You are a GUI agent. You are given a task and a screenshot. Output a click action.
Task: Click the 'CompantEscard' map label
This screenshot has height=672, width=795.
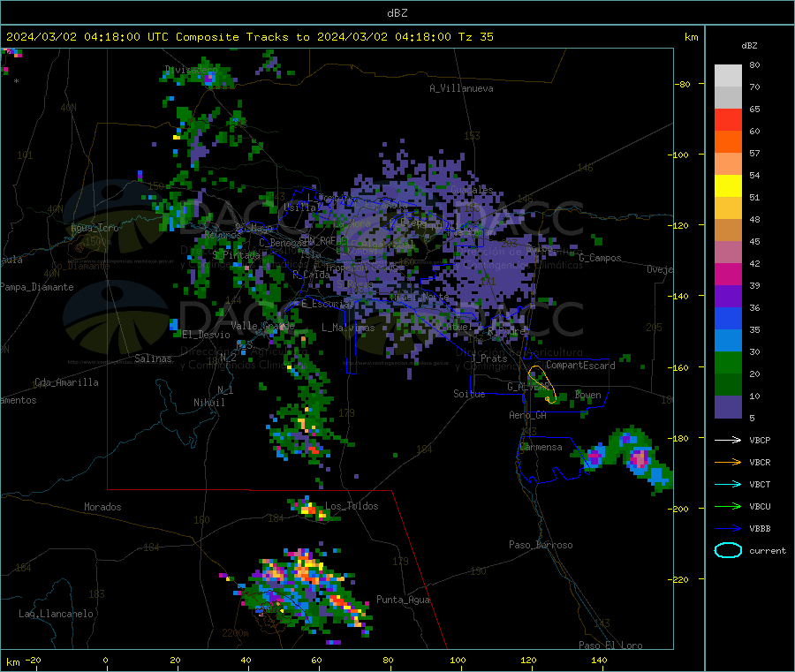click(580, 366)
